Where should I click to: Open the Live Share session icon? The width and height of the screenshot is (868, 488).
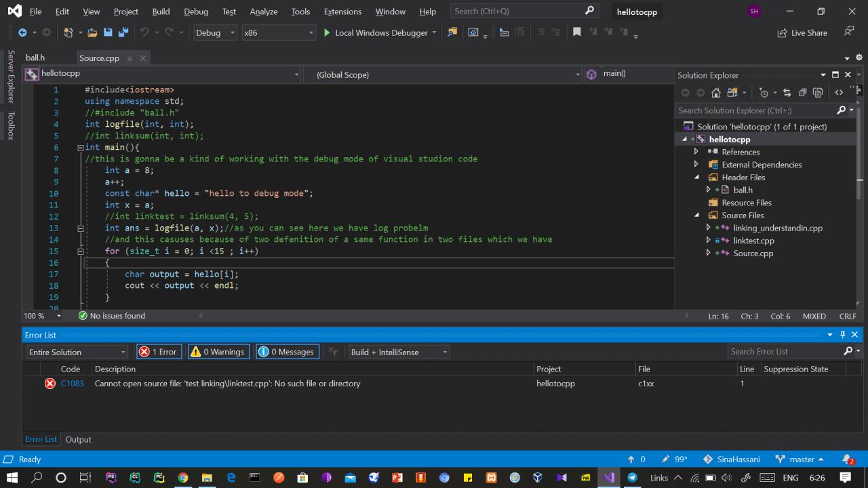tap(802, 33)
